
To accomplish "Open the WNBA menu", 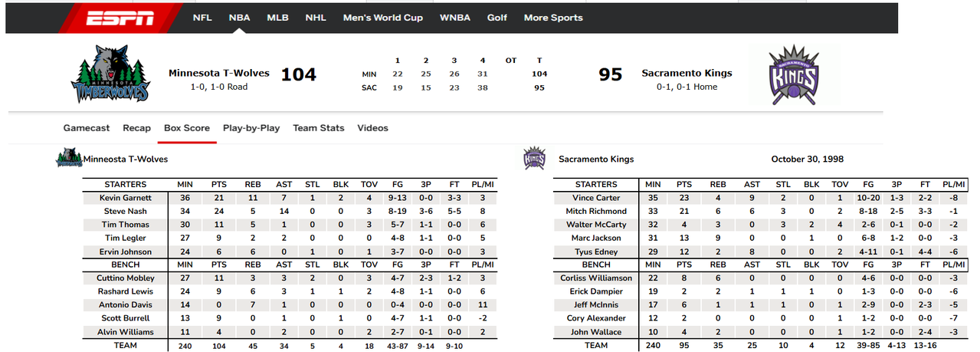I will (455, 18).
